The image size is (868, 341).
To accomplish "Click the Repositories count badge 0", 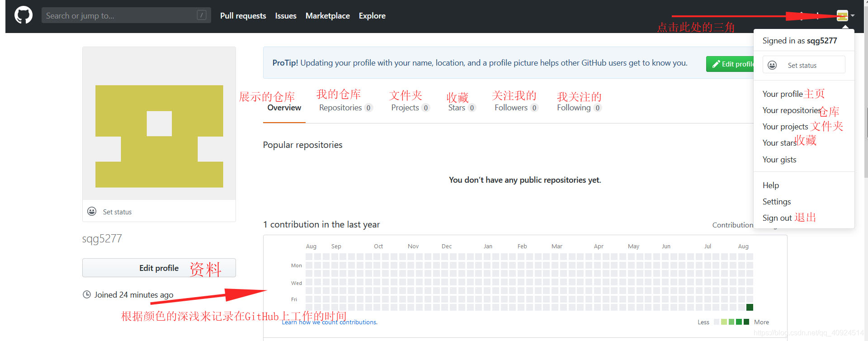I will [368, 108].
